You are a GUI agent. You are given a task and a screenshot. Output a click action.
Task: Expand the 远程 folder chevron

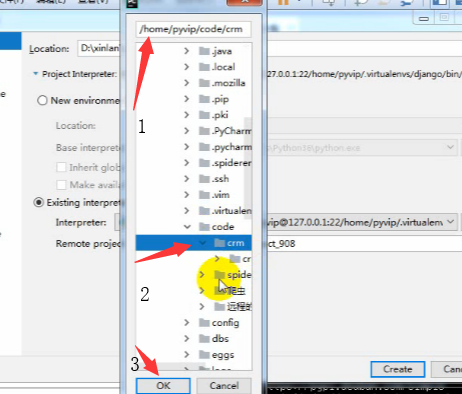(202, 307)
